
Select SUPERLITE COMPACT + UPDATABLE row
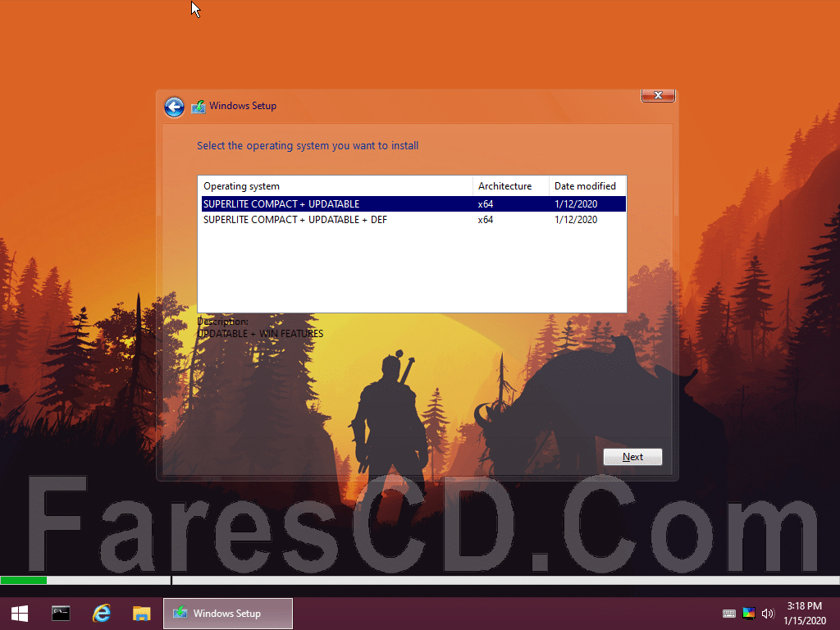[x=413, y=204]
